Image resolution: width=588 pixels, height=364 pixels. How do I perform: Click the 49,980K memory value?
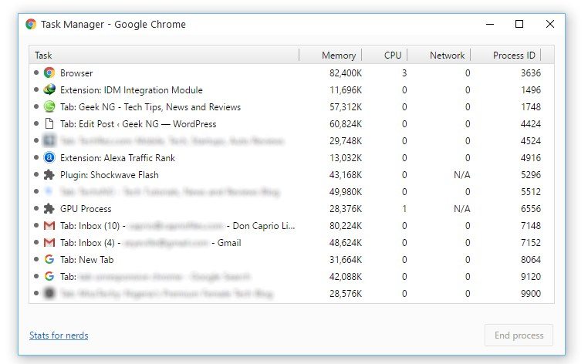(x=346, y=191)
